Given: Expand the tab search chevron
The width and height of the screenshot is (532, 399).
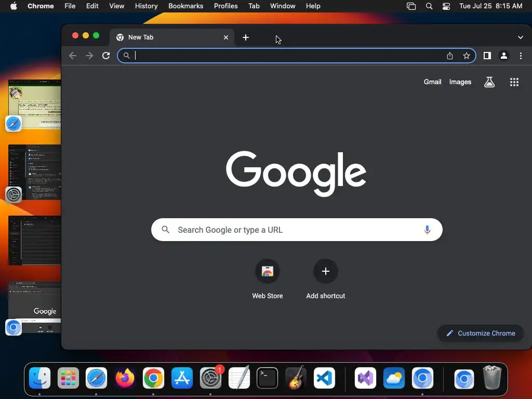Looking at the screenshot, I should click(x=521, y=37).
